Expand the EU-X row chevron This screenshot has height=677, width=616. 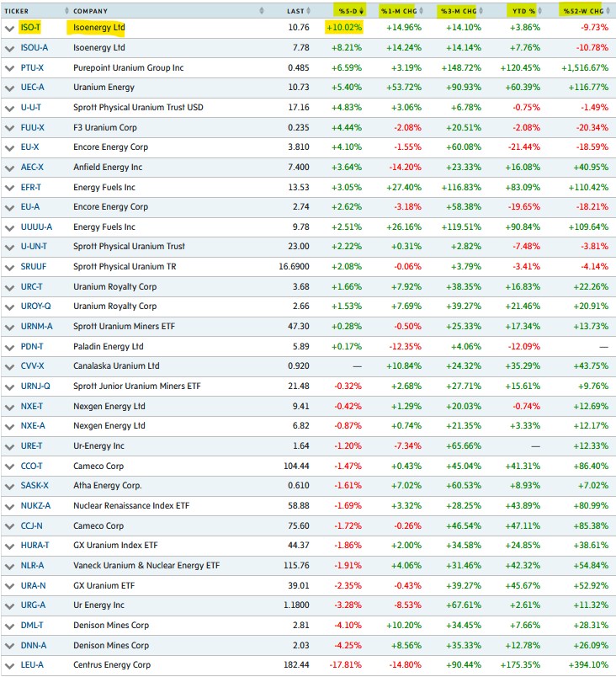pyautogui.click(x=9, y=148)
